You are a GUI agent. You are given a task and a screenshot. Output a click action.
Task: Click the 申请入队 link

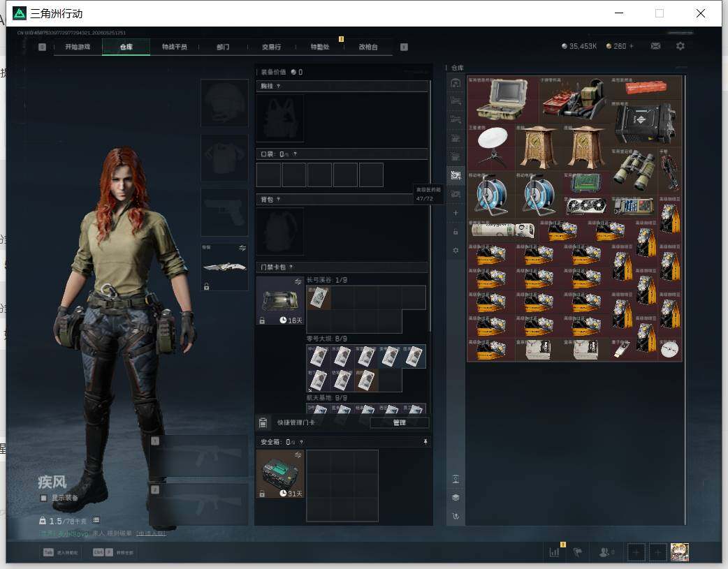[150, 533]
